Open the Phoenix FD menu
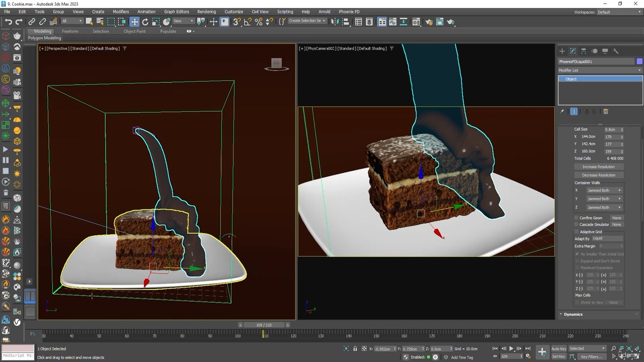644x362 pixels. pyautogui.click(x=349, y=12)
